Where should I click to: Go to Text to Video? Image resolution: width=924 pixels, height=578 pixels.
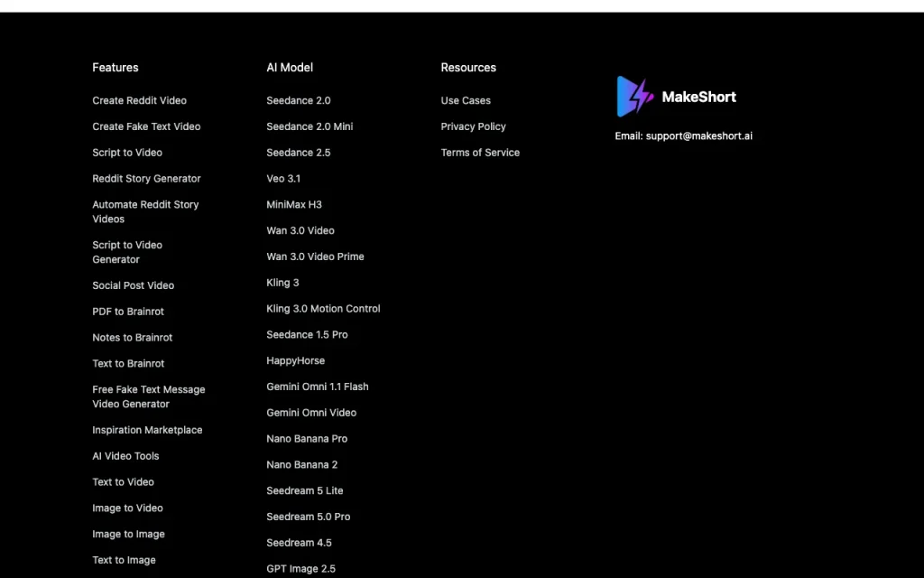point(123,482)
